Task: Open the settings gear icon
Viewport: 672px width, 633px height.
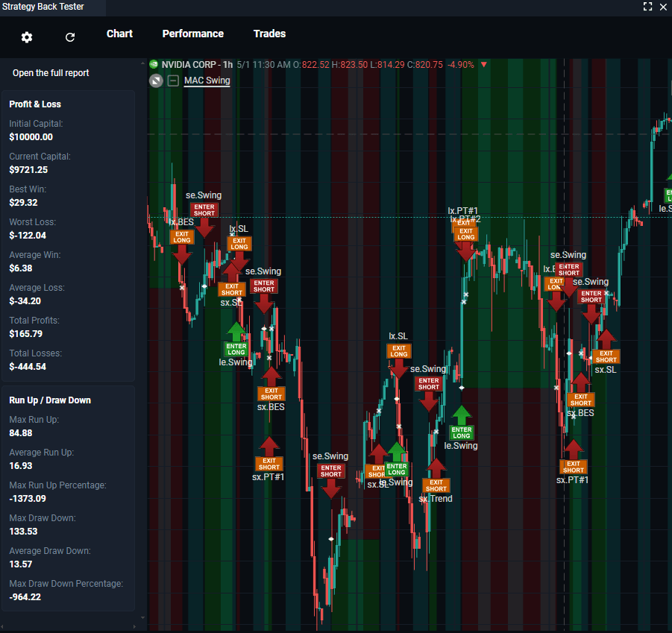Action: click(x=27, y=37)
